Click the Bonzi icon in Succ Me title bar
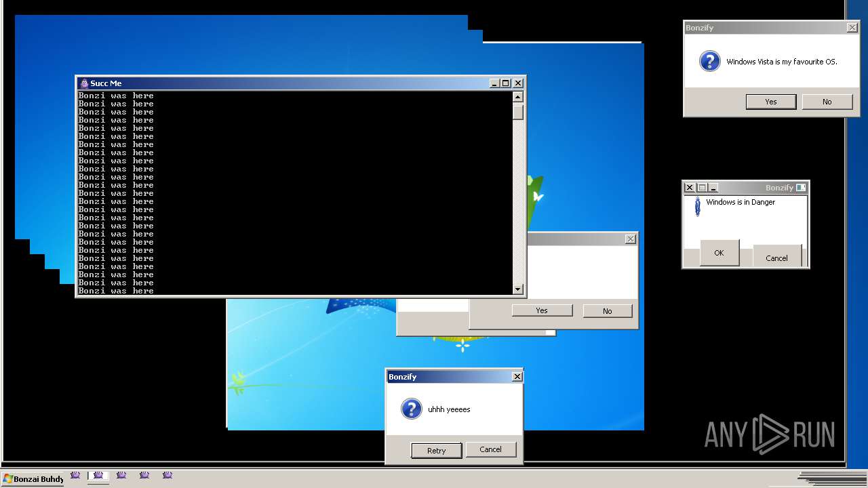 point(84,83)
